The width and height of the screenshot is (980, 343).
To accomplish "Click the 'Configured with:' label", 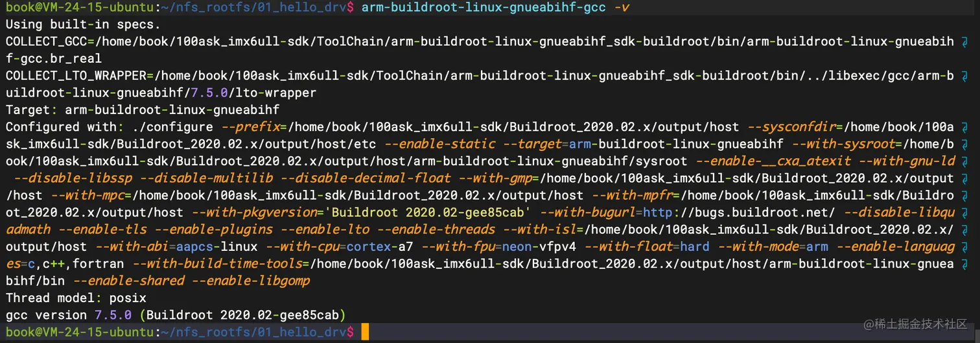I will pyautogui.click(x=65, y=127).
